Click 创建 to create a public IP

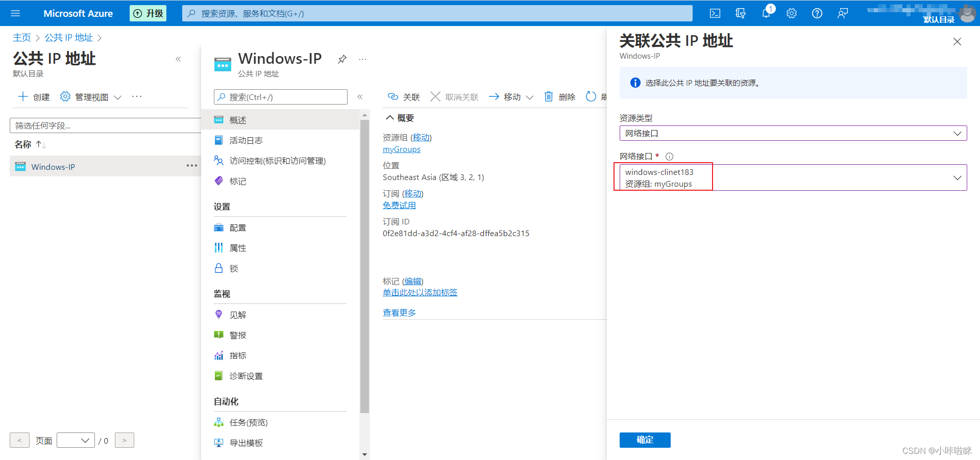point(34,97)
